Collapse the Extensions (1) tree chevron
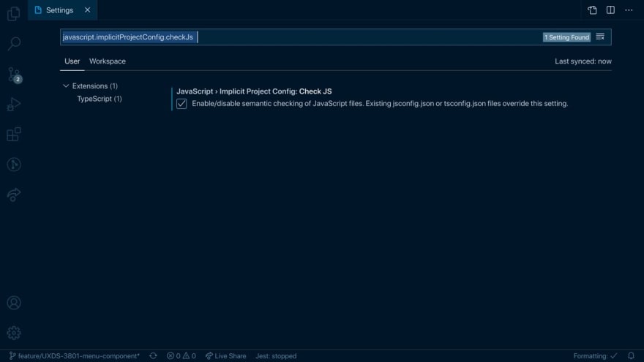Screen dimensions: 644x362 66,86
